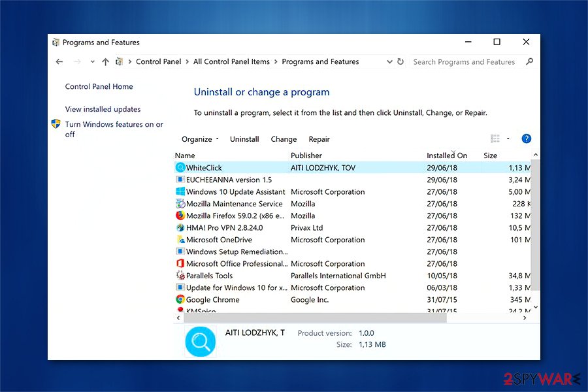This screenshot has width=588, height=392.
Task: Click the 10/05/18 install date
Action: coord(442,276)
